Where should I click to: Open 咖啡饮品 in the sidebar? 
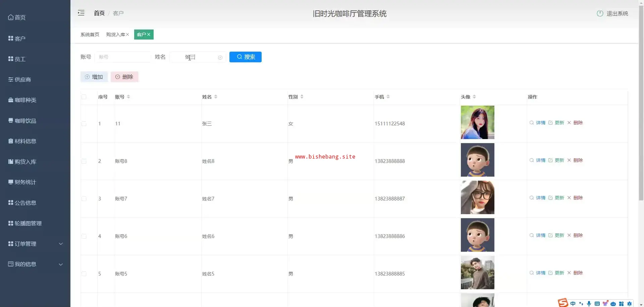(25, 121)
